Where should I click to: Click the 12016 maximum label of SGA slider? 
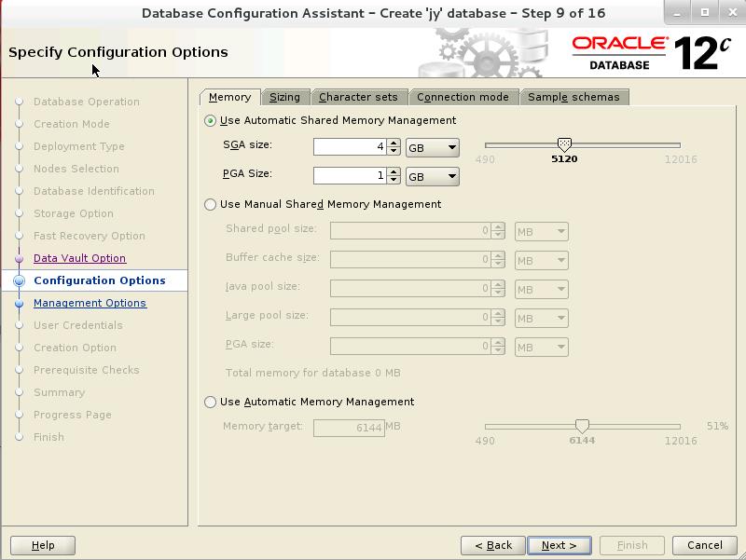(681, 159)
